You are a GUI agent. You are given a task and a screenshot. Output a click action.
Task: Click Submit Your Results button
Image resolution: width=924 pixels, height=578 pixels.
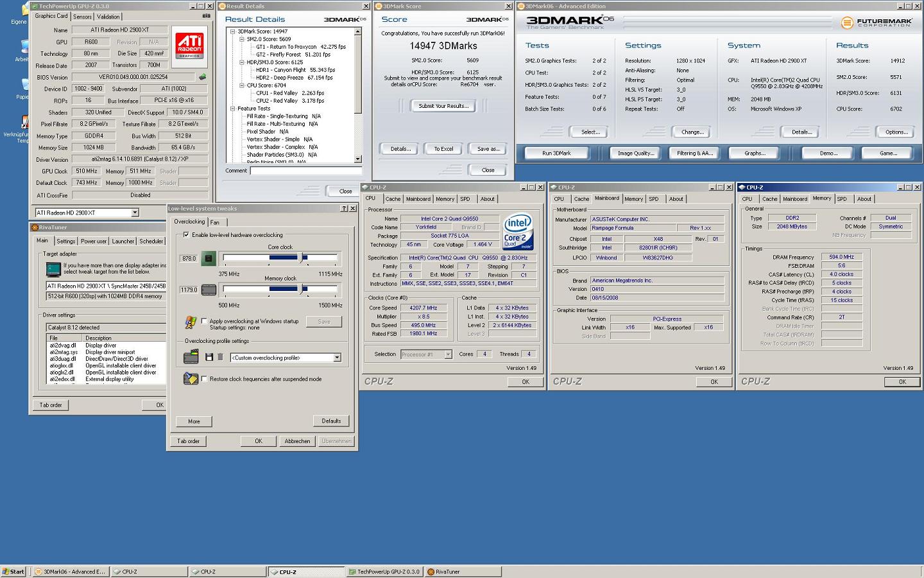(443, 106)
